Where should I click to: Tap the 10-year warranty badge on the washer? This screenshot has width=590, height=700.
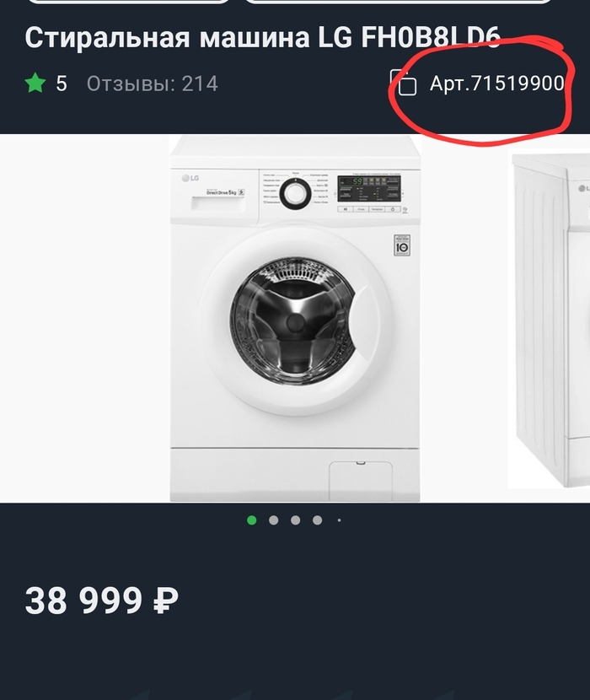click(402, 244)
